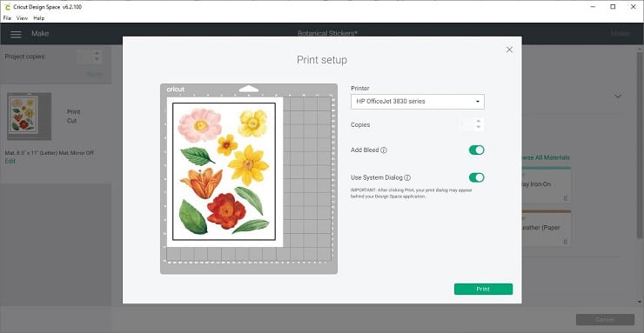
Task: Increase Project copies with the up arrow
Action: coord(97,53)
